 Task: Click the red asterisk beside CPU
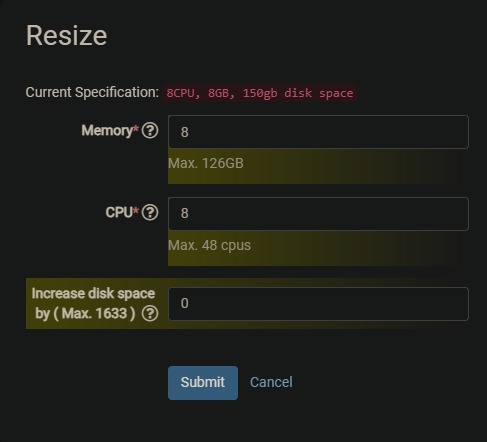coord(136,210)
